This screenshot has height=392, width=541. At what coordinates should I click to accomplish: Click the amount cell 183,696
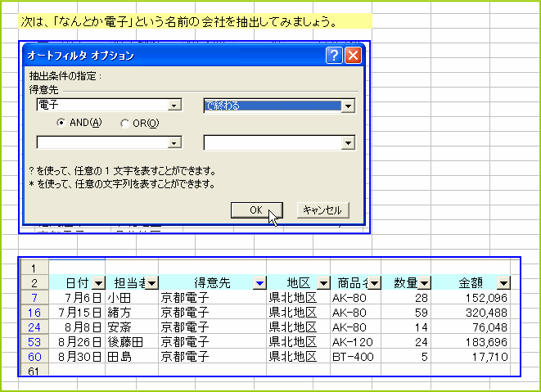(x=471, y=341)
